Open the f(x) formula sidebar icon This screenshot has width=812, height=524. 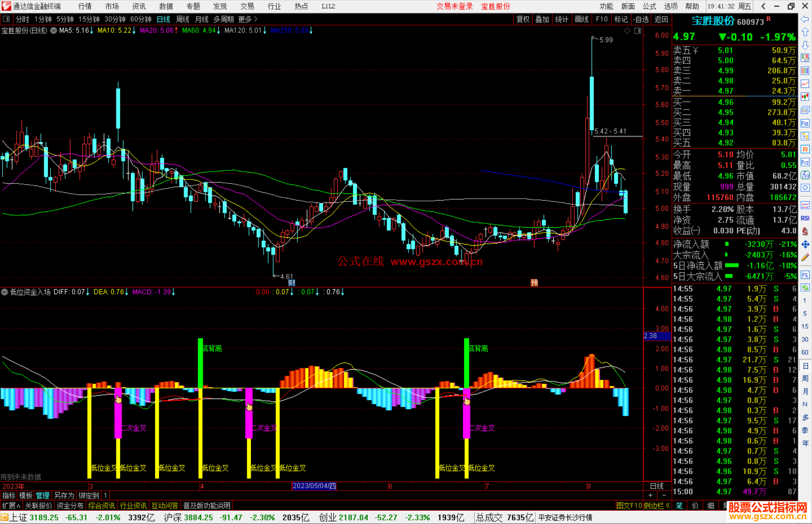point(805,175)
